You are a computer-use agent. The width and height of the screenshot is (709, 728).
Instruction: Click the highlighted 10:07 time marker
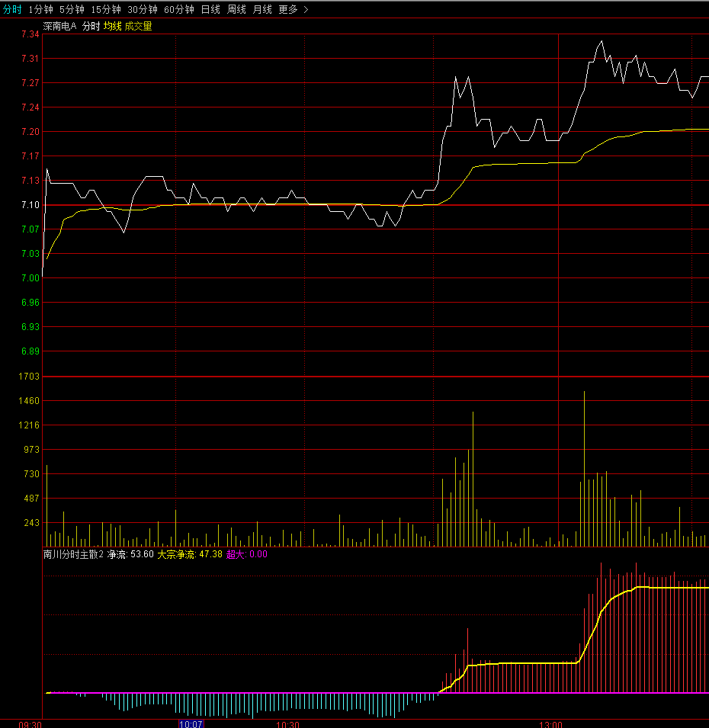[x=191, y=724]
